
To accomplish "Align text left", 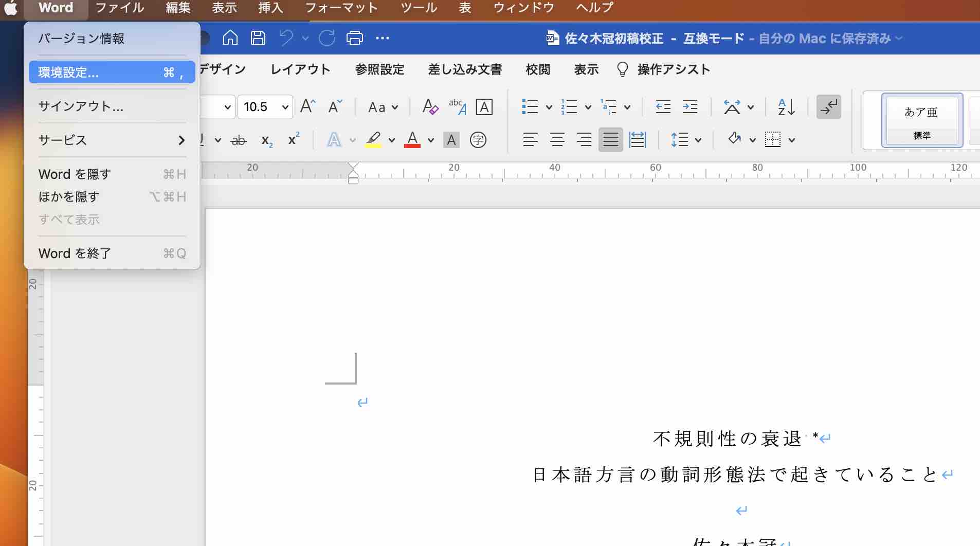I will 530,139.
